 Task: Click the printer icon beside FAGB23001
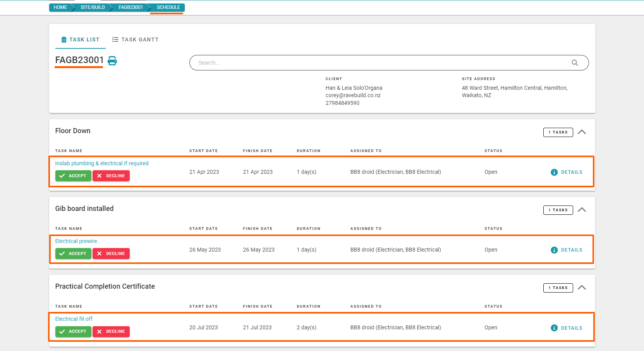pos(112,61)
